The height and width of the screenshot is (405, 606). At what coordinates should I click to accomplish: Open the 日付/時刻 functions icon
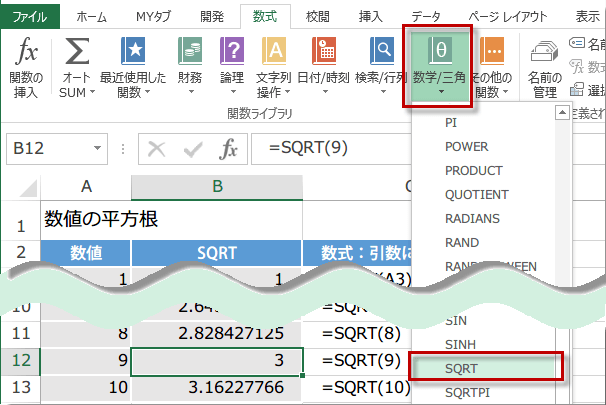[324, 51]
